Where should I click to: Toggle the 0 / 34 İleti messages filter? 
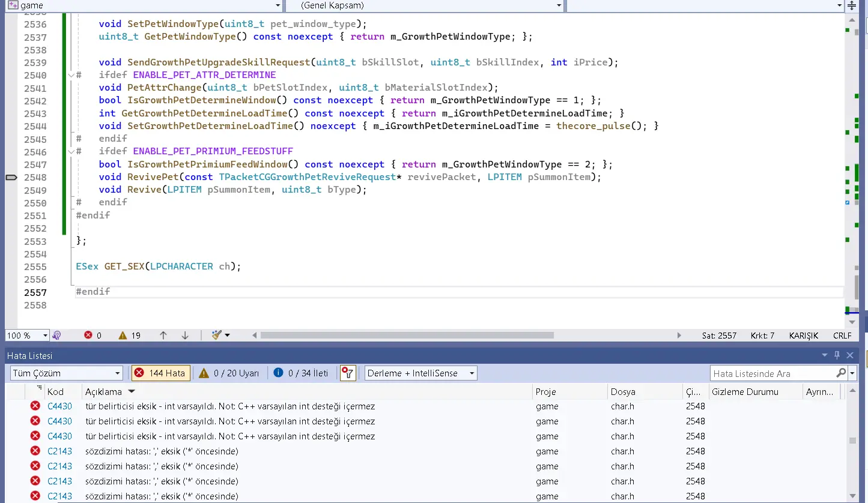pyautogui.click(x=301, y=373)
